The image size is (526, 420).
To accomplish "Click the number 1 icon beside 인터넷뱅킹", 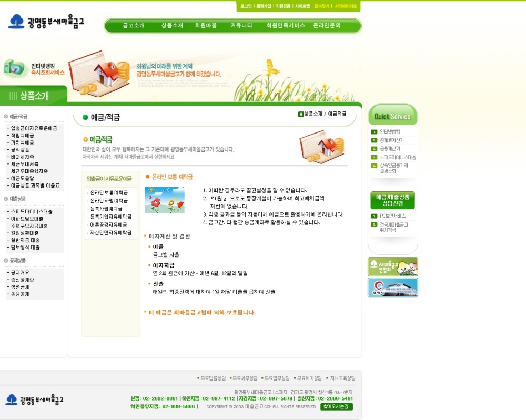I will pos(374,132).
